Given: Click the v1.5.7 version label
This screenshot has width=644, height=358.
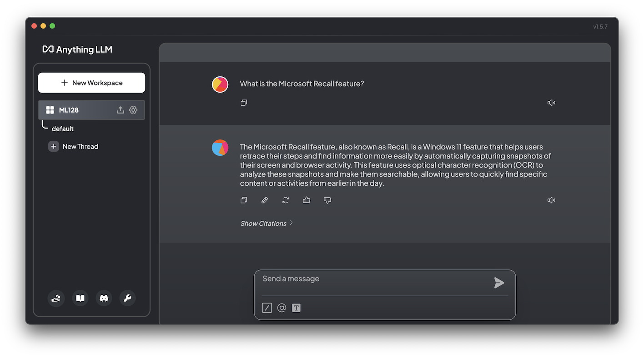Looking at the screenshot, I should tap(600, 26).
